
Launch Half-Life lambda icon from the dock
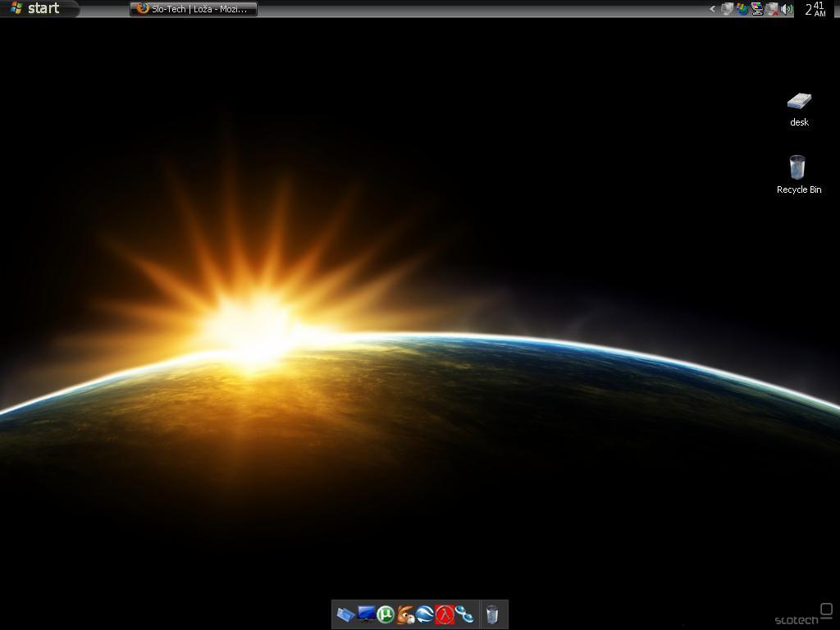click(x=445, y=614)
